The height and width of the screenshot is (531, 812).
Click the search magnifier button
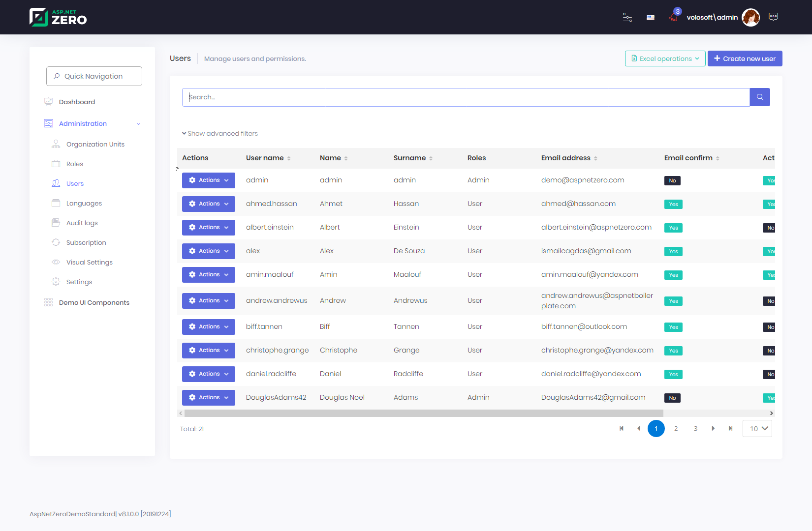[x=760, y=97]
